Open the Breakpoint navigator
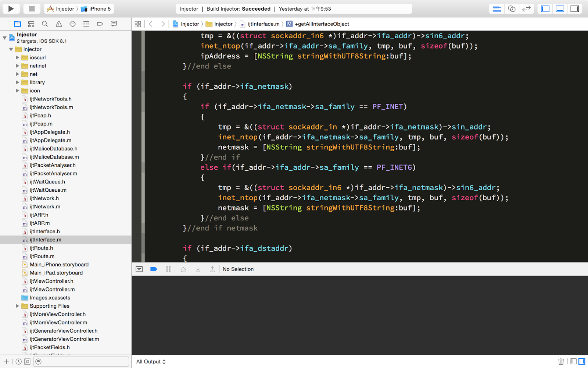 (100, 24)
